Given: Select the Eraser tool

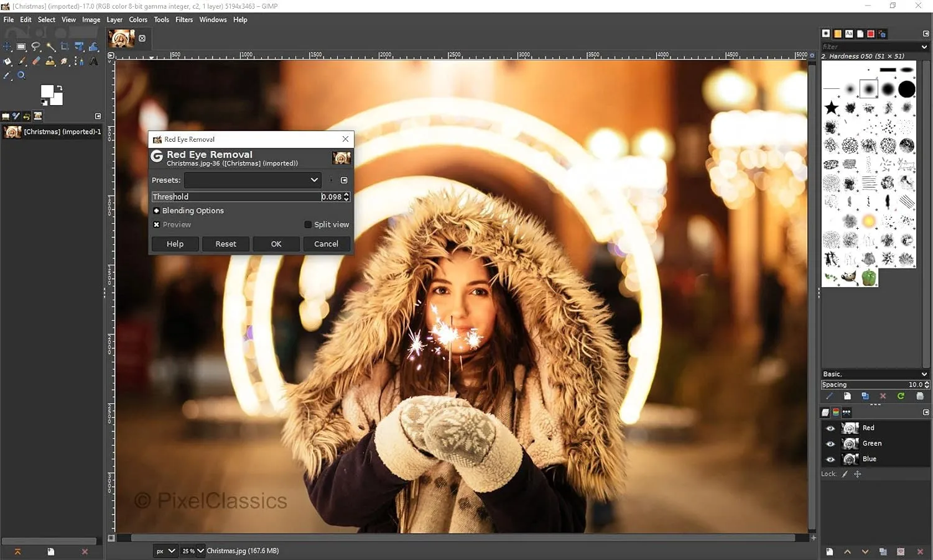Looking at the screenshot, I should click(35, 61).
